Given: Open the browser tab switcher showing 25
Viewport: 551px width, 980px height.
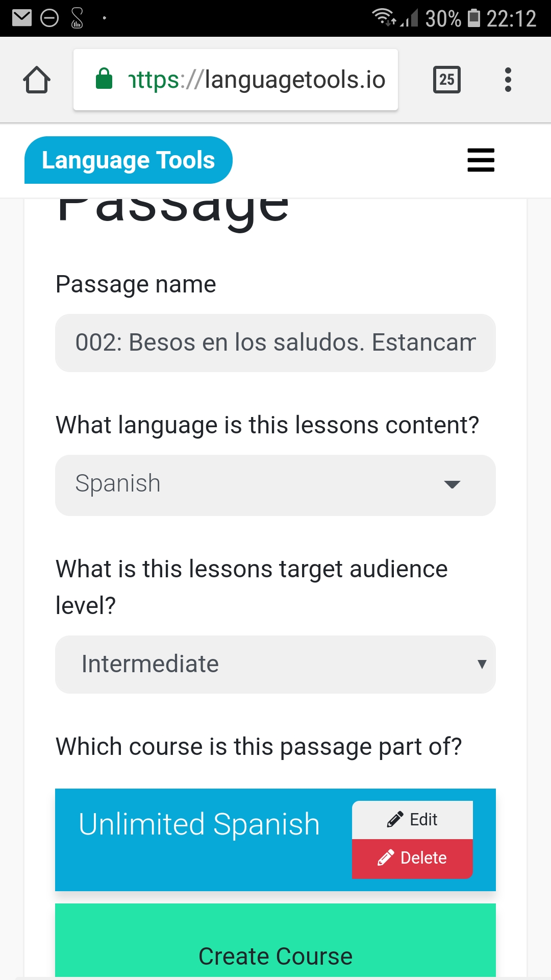Looking at the screenshot, I should 446,80.
